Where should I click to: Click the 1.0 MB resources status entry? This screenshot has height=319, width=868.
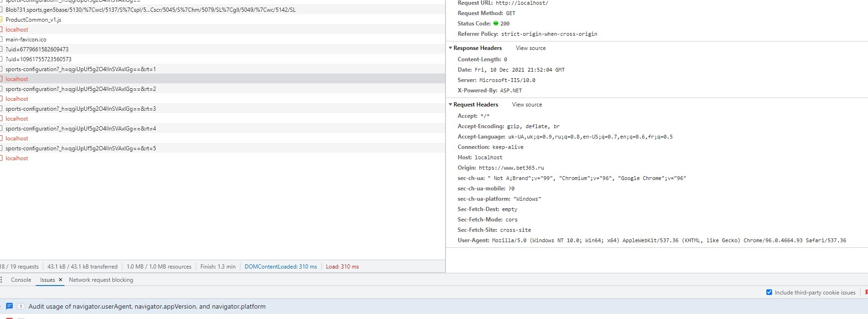pos(159,267)
